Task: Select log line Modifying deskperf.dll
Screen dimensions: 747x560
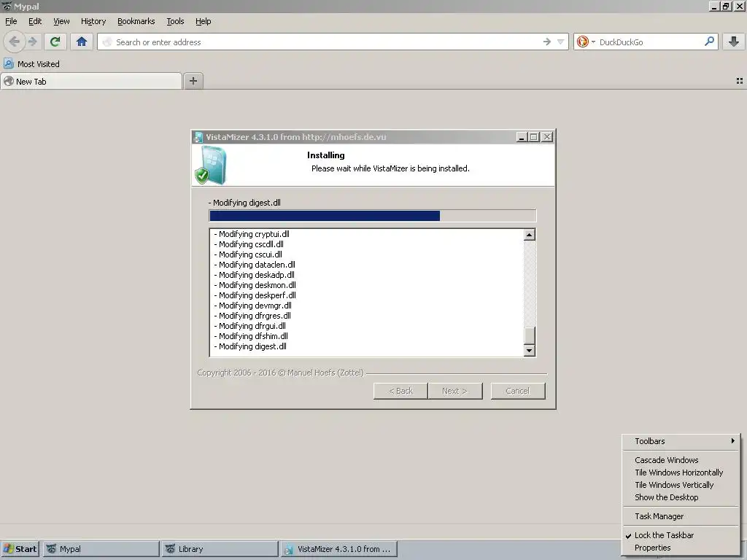Action: (255, 295)
